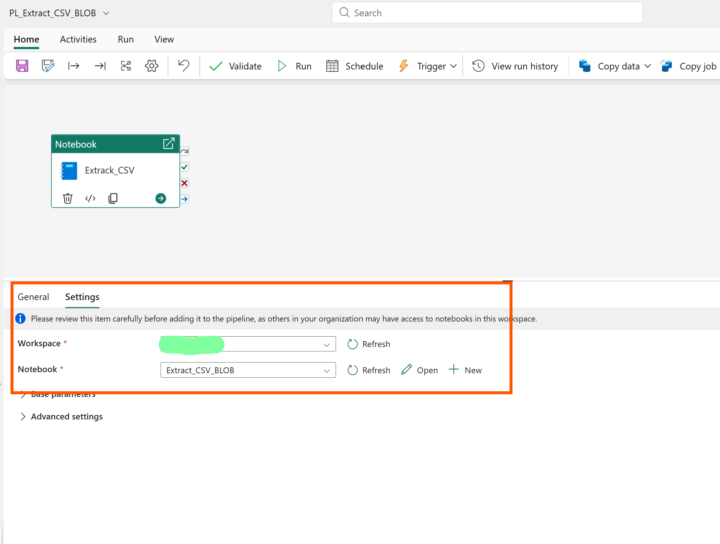Click the Save as pencil icon
Viewport: 720px width, 544px height.
[48, 66]
